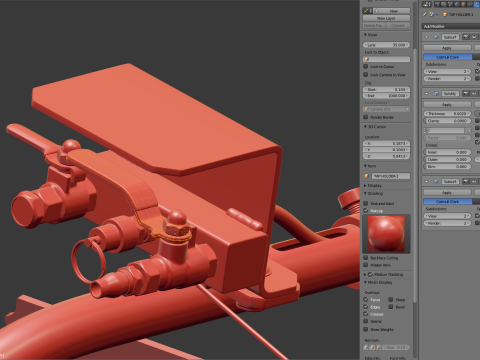
Task: Toggle render visibility of first Subsurf modifier
Action: (466, 37)
